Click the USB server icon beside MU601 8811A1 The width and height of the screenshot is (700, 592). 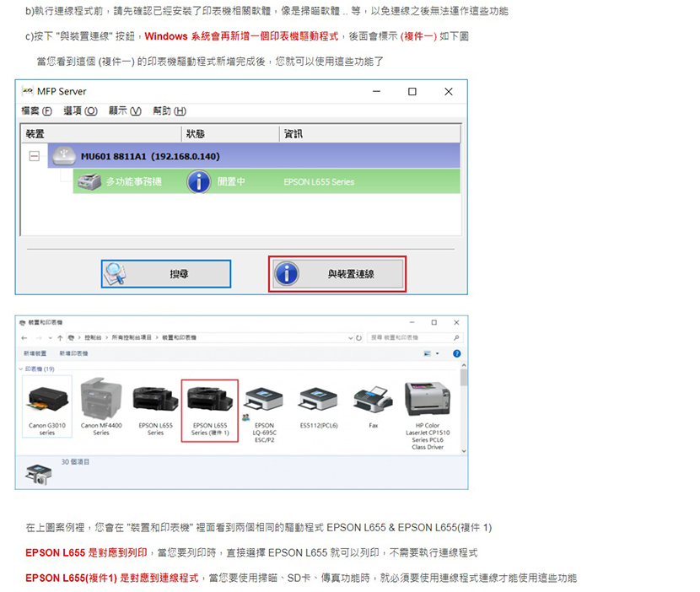(64, 156)
